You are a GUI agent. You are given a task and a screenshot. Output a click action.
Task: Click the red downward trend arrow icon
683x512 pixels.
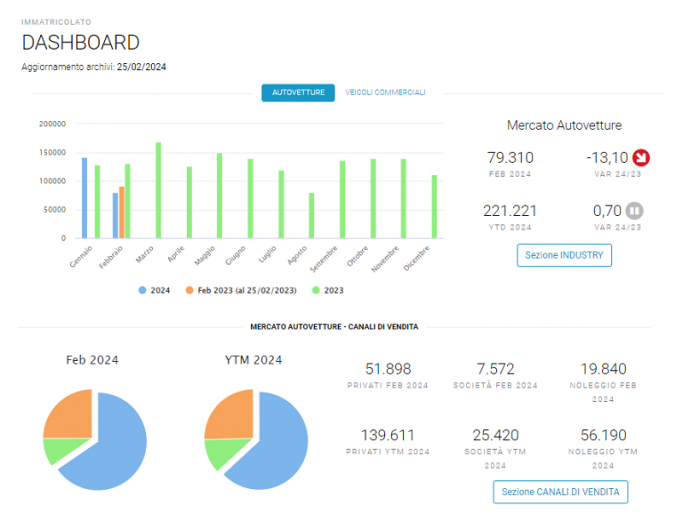(x=641, y=158)
